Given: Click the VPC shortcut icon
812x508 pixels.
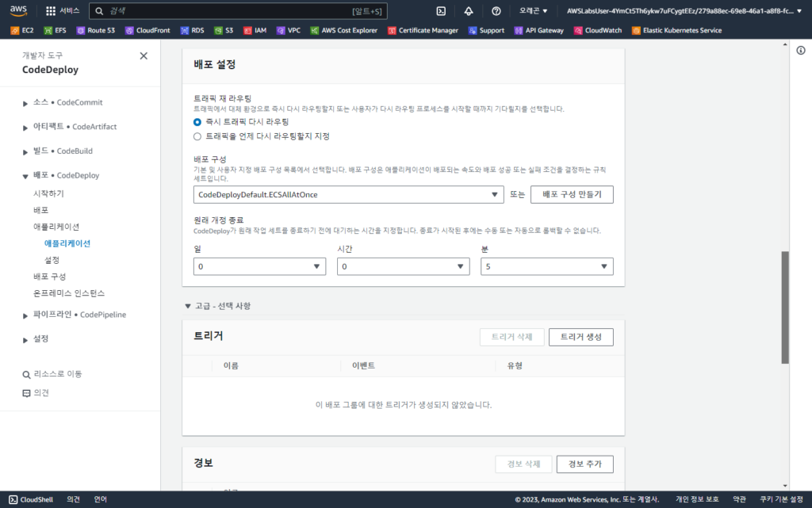Looking at the screenshot, I should [x=281, y=31].
